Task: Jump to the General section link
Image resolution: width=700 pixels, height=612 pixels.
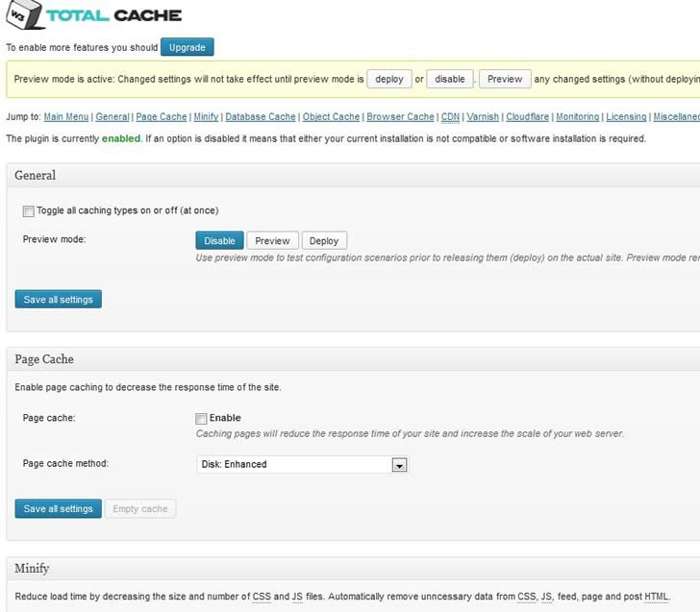Action: (112, 117)
